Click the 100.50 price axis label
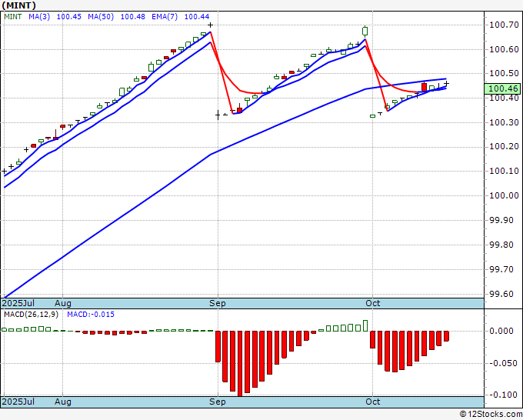This screenshot has height=420, width=523. [x=504, y=73]
